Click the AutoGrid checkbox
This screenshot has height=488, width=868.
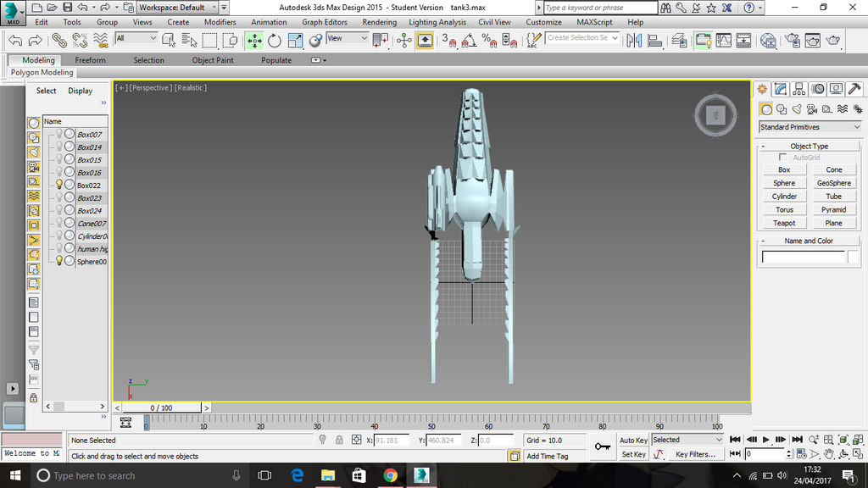pos(784,157)
